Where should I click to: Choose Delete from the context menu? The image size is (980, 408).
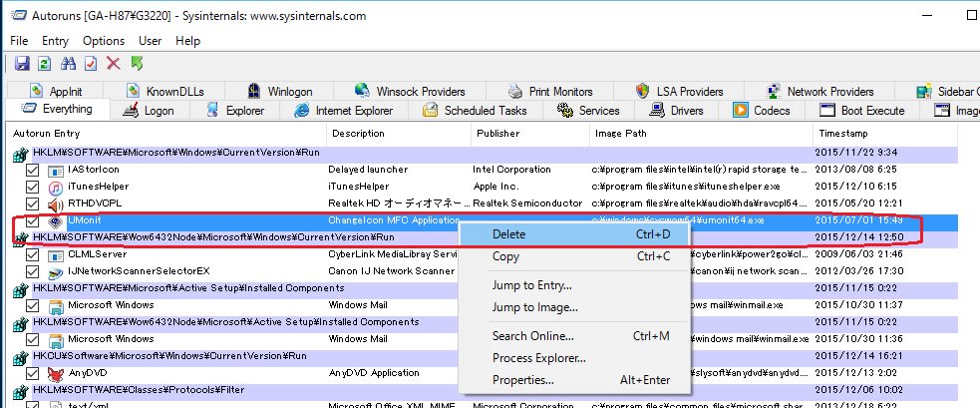coord(574,234)
